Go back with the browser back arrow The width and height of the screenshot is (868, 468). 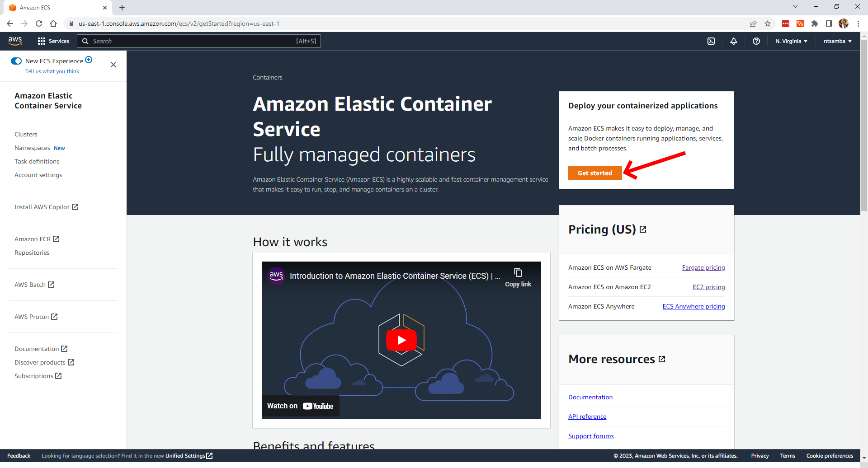pyautogui.click(x=10, y=23)
